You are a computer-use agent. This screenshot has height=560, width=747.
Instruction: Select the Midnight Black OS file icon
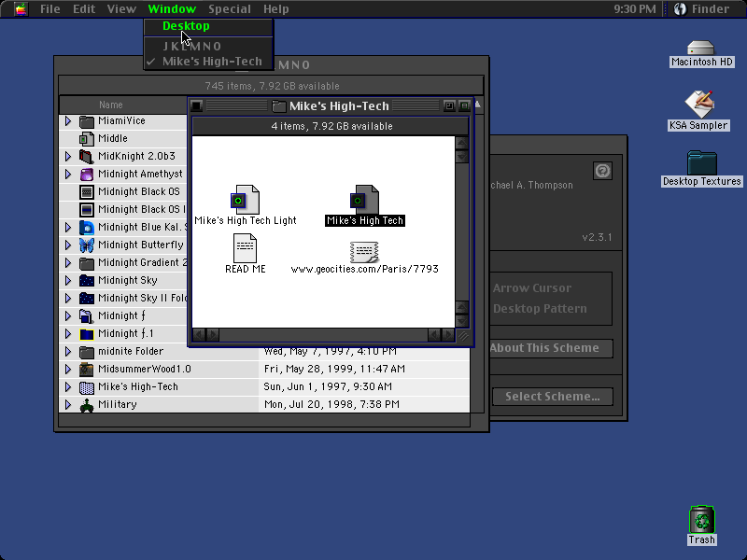pyautogui.click(x=86, y=192)
